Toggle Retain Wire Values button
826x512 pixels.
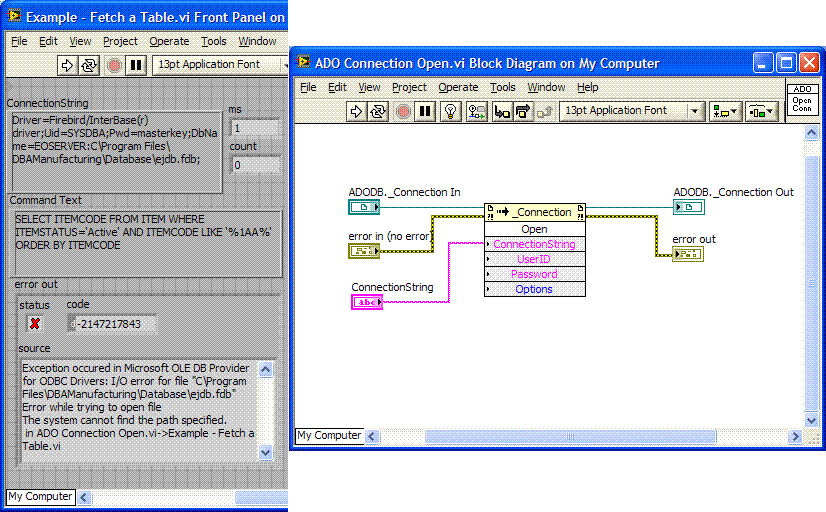[x=477, y=111]
